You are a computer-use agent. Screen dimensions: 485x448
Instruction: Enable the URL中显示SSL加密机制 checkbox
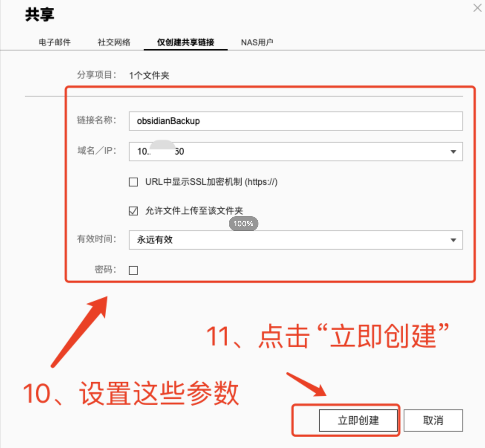(133, 182)
